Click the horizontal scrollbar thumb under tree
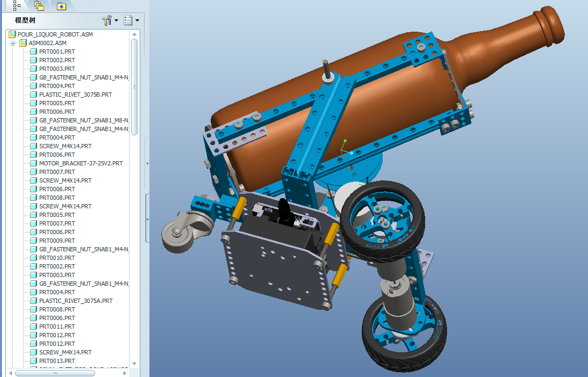 coord(55,373)
